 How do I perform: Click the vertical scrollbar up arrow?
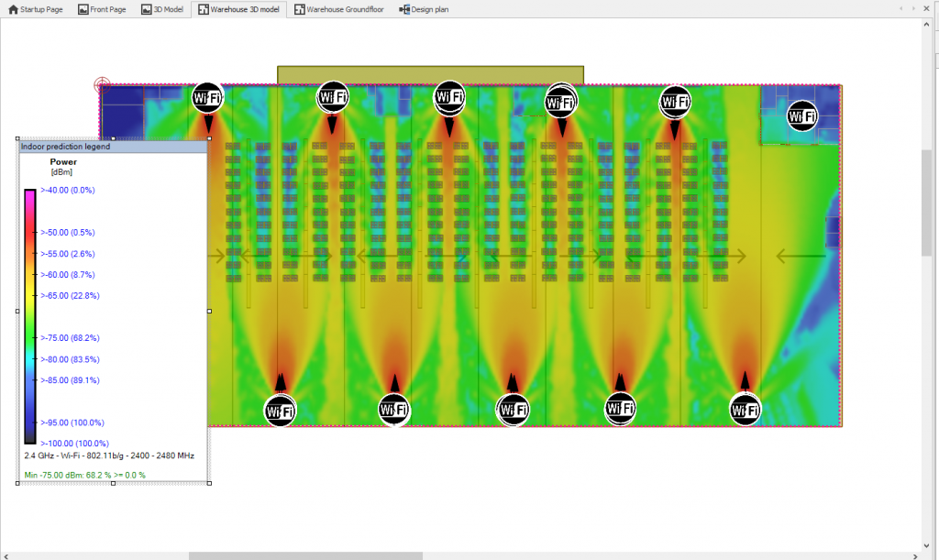click(x=926, y=25)
